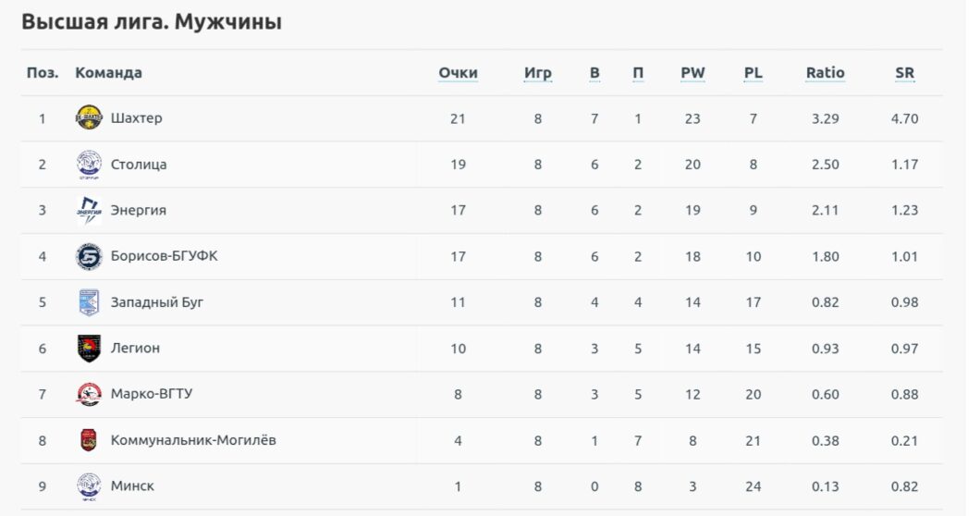
Task: Click the Легион team logo icon
Action: pyautogui.click(x=89, y=348)
